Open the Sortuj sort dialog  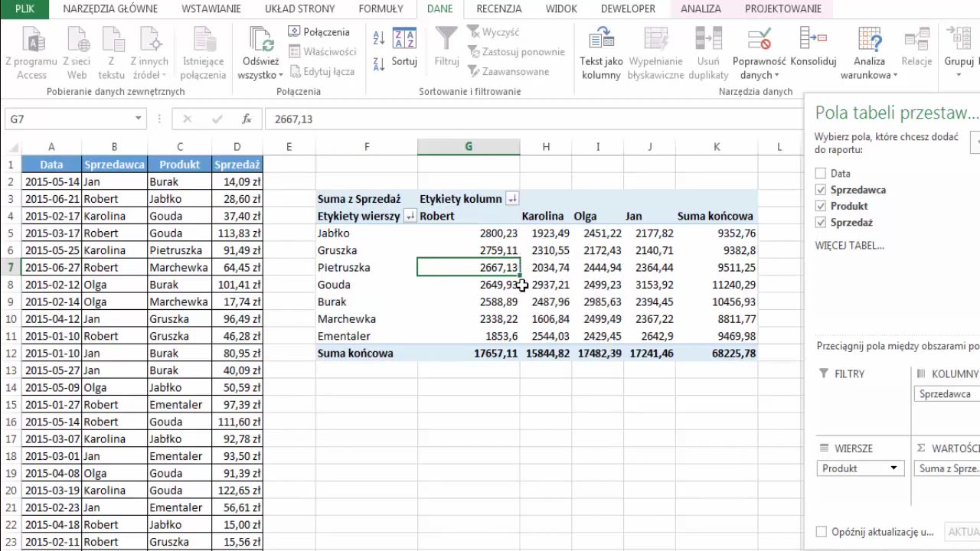click(x=404, y=47)
